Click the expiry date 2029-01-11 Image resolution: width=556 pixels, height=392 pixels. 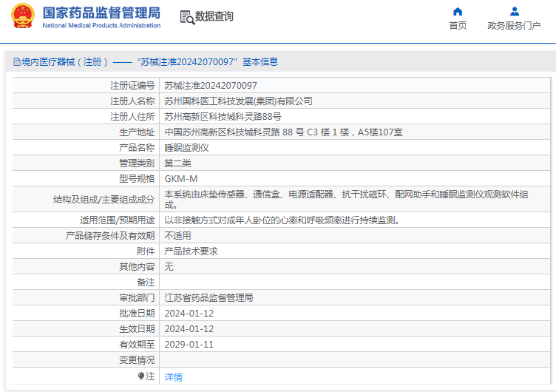pos(189,345)
